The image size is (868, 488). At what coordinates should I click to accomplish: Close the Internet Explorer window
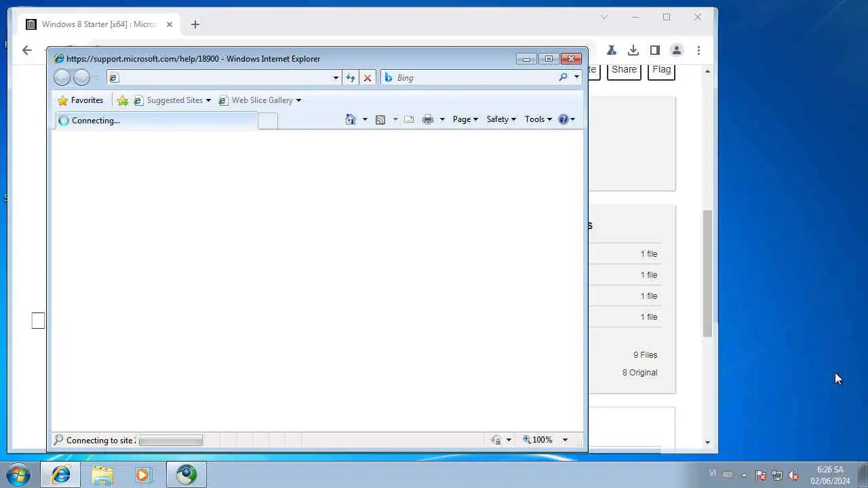pyautogui.click(x=572, y=59)
